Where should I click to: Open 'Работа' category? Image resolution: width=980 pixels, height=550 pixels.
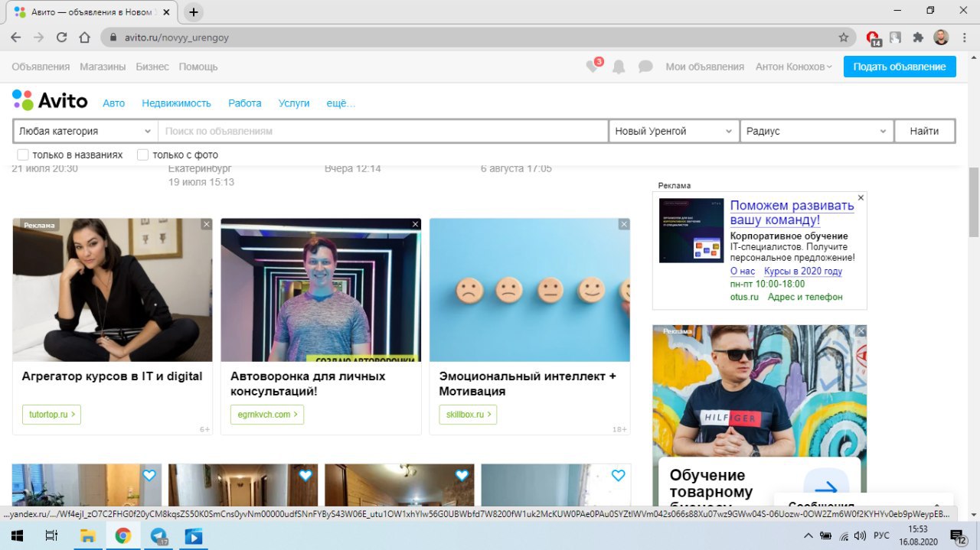tap(244, 103)
